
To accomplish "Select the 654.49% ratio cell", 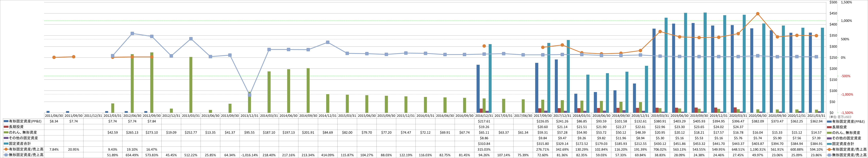I will (132, 155).
